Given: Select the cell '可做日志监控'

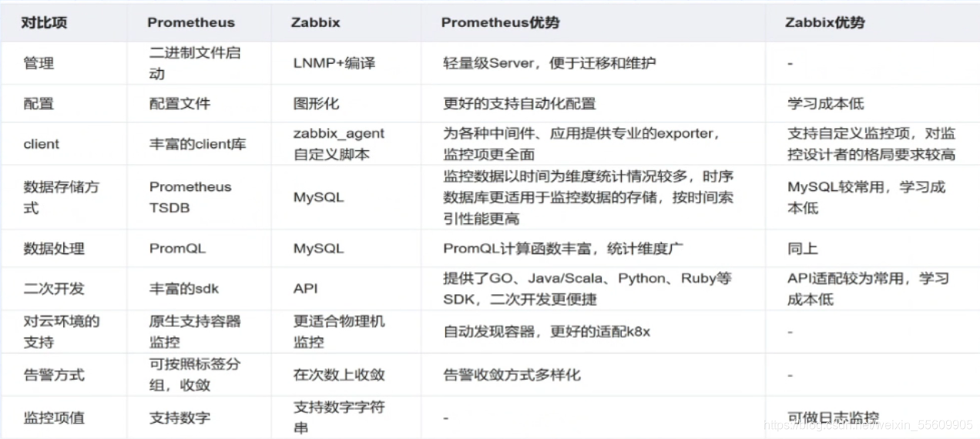Looking at the screenshot, I should pyautogui.click(x=833, y=417).
